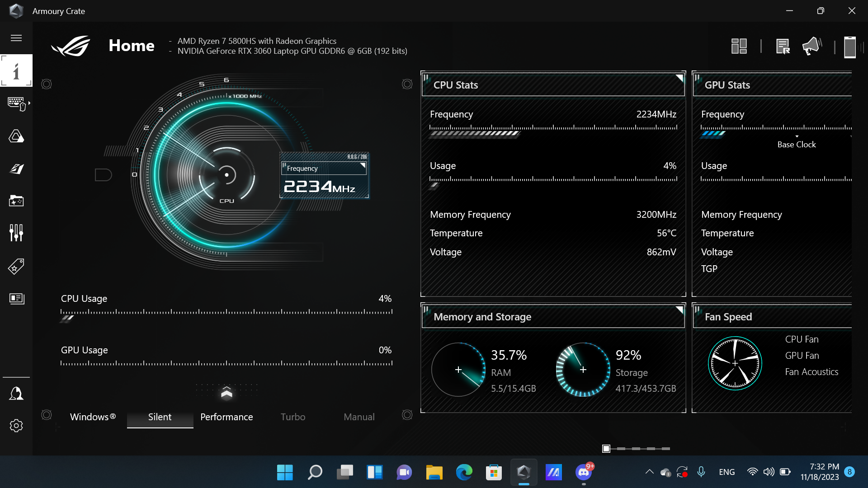
Task: Open User Center profile icon
Action: tap(16, 394)
